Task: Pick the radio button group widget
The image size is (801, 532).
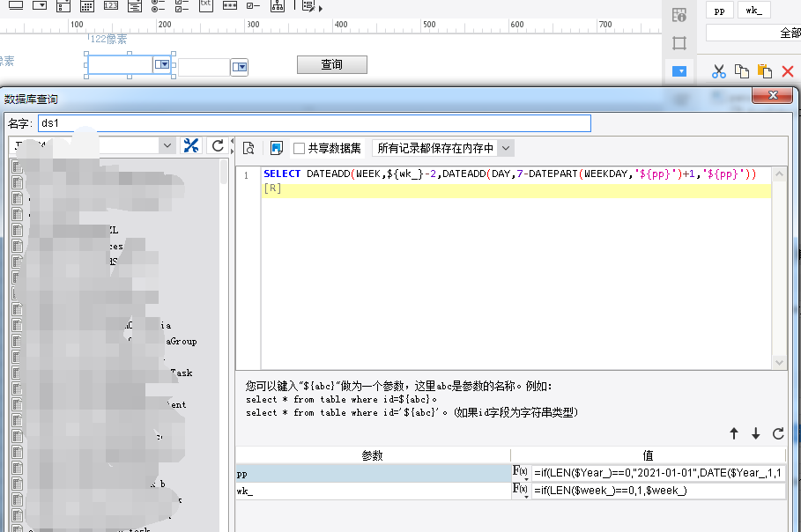Action: click(159, 5)
